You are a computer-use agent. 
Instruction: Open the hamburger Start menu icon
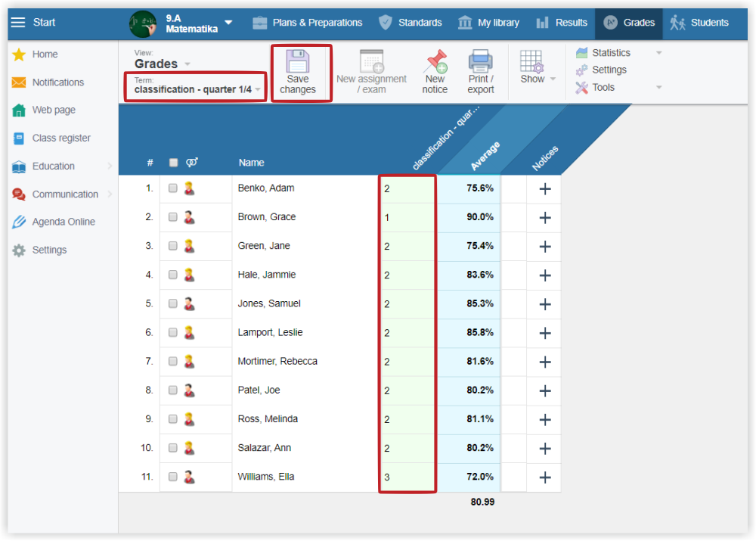(x=17, y=23)
